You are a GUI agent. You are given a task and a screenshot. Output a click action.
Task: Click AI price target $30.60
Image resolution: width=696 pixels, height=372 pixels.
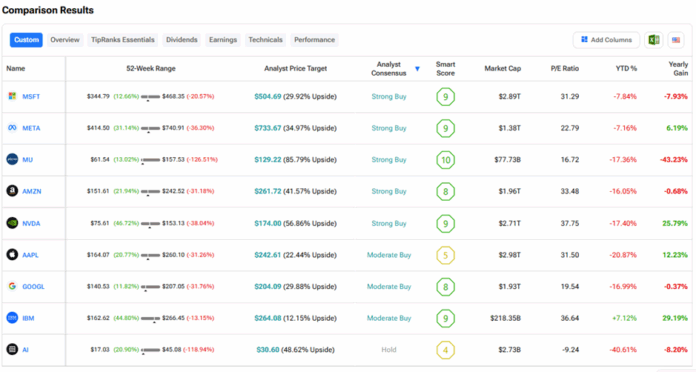[268, 350]
